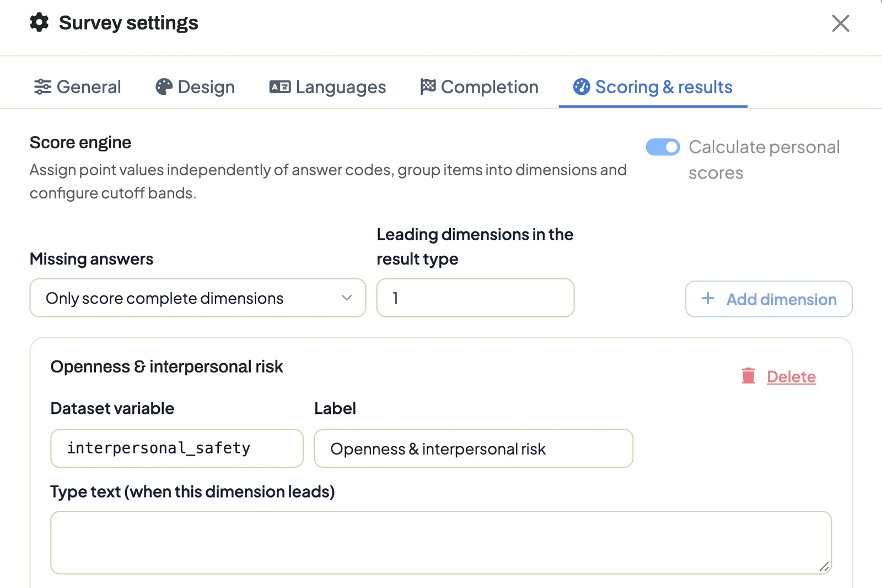Image resolution: width=882 pixels, height=588 pixels.
Task: Click the Leading dimensions number field
Action: (475, 298)
